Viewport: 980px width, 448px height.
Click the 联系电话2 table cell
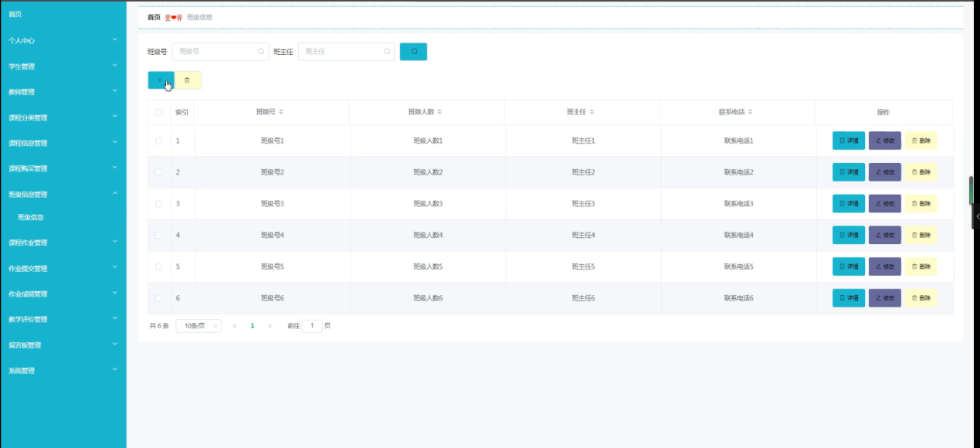[x=738, y=172]
